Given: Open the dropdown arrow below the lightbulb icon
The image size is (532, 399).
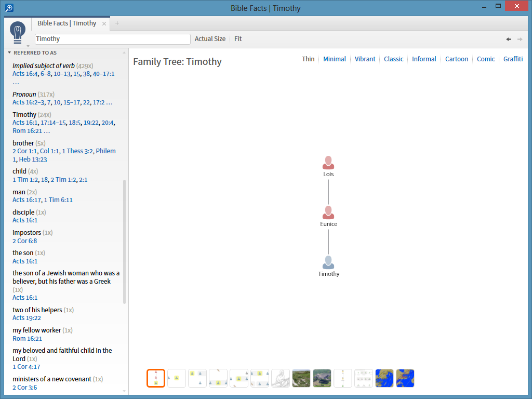Looking at the screenshot, I should pyautogui.click(x=28, y=46).
